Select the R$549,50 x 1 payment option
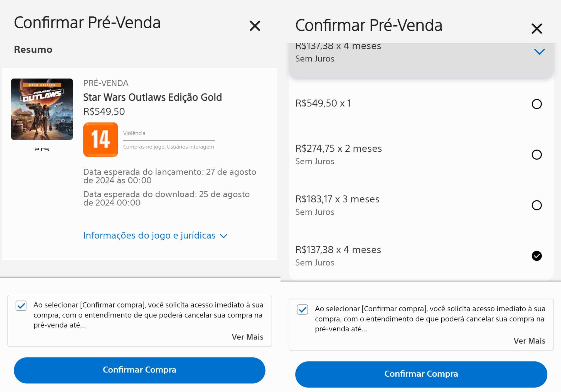The height and width of the screenshot is (392, 561). click(x=536, y=104)
